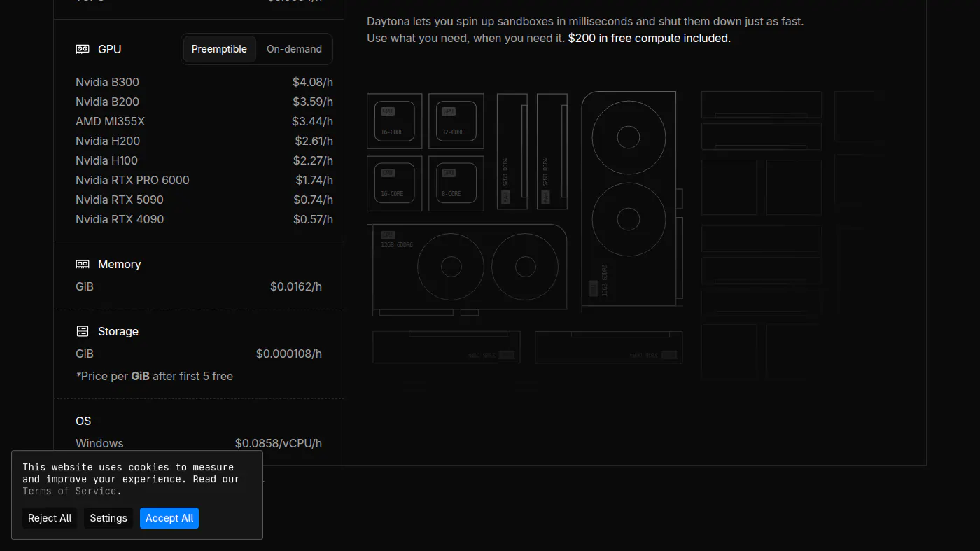Click the Memory module icon

tap(83, 264)
